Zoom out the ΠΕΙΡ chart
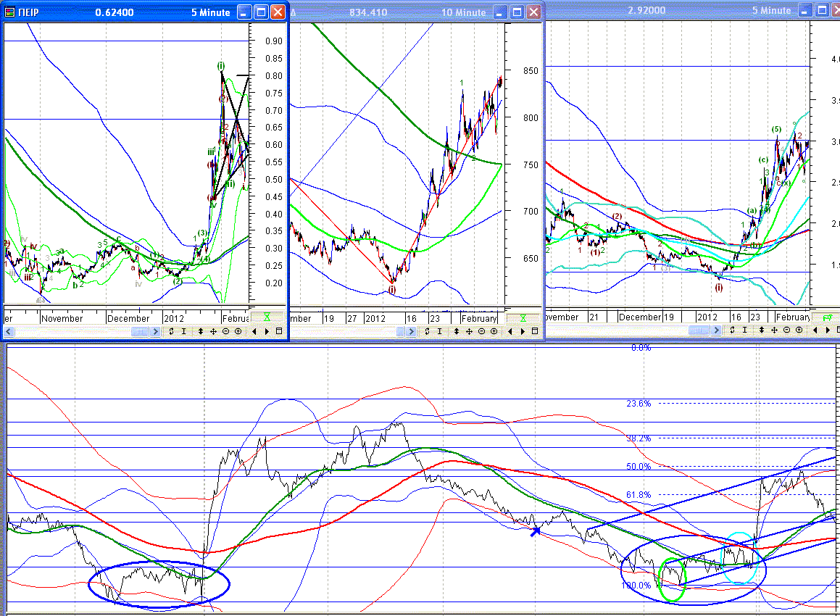 tap(225, 332)
